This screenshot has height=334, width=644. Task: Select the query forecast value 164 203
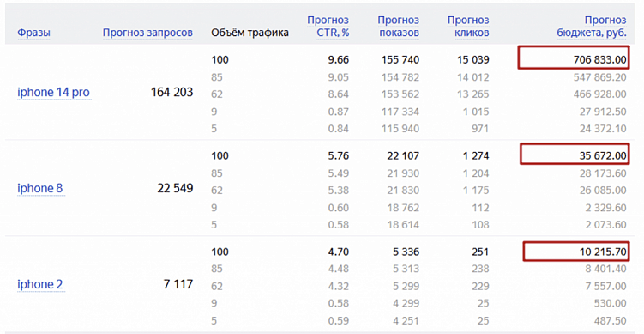(172, 92)
